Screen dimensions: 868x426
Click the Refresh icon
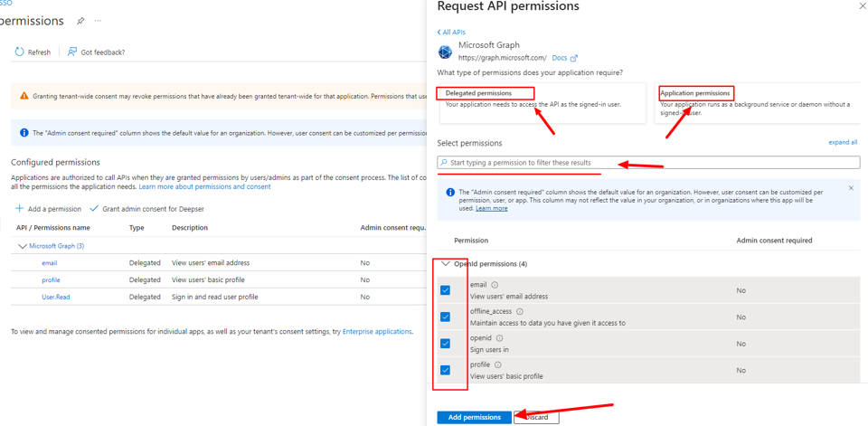click(19, 52)
